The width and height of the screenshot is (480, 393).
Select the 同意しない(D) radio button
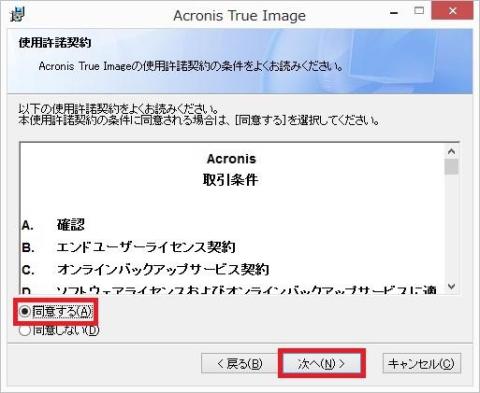(59, 331)
